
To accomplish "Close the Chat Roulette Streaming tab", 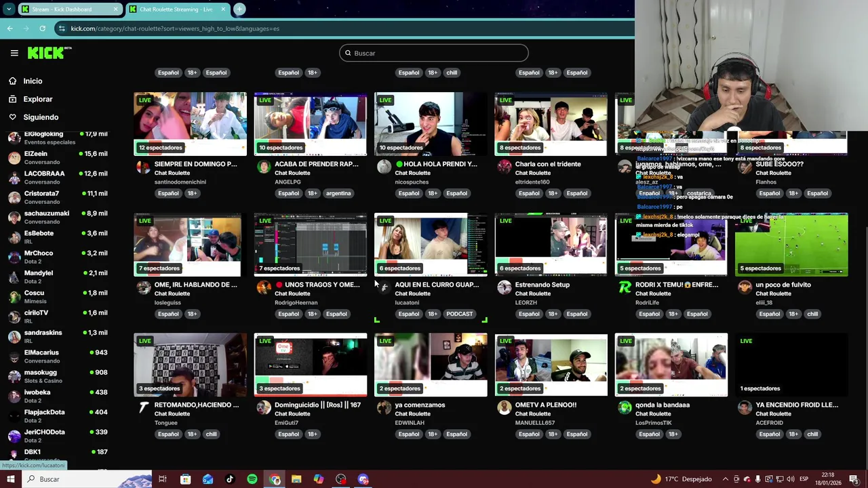I will [224, 9].
